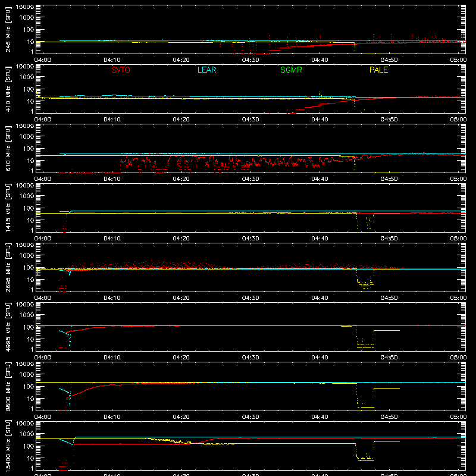
Task: Click 05:00 tick label under 245 MHz panel
Action: tap(458, 60)
